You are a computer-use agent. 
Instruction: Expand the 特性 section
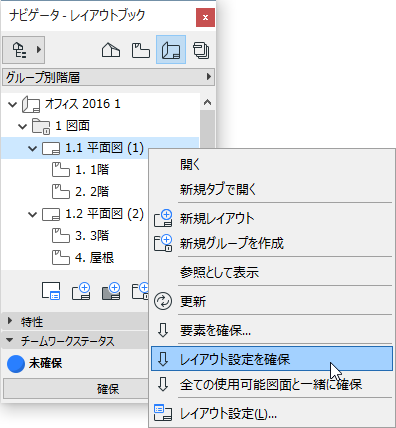[x=10, y=321]
